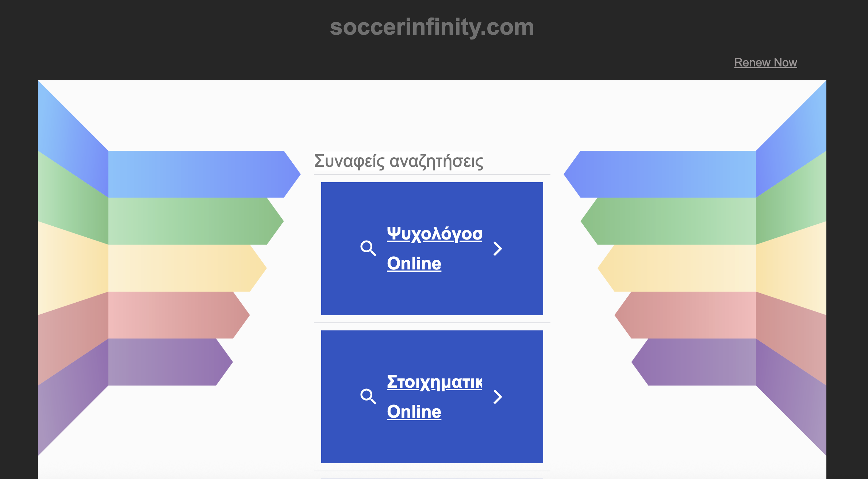Image resolution: width=868 pixels, height=479 pixels.
Task: Click the right blue arrow band
Action: pyautogui.click(x=668, y=174)
